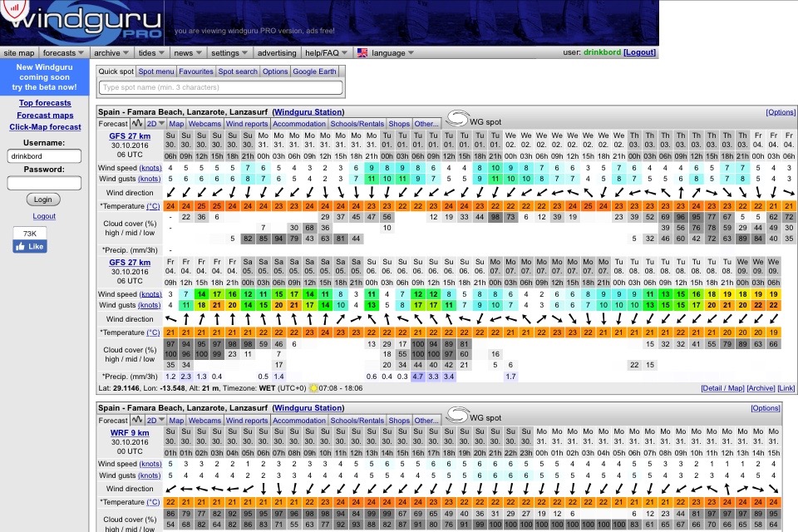Open Schools/Rentals tab in first forecast

357,124
